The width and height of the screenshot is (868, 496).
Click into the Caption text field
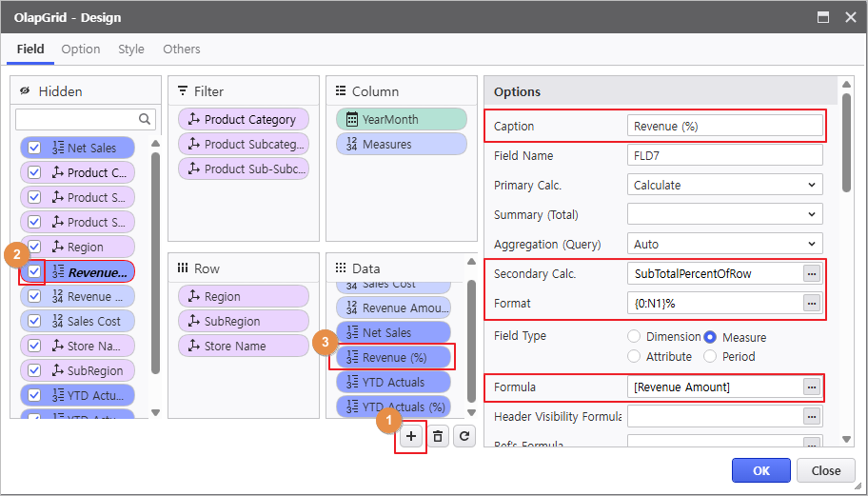coord(724,126)
